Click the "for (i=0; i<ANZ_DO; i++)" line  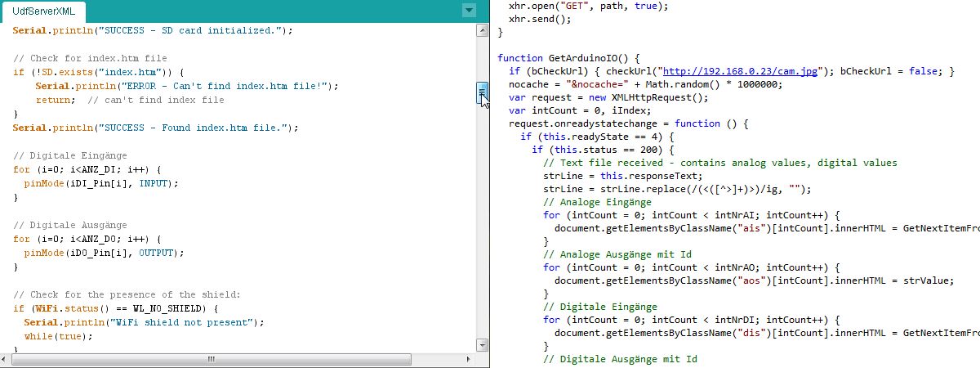click(87, 239)
